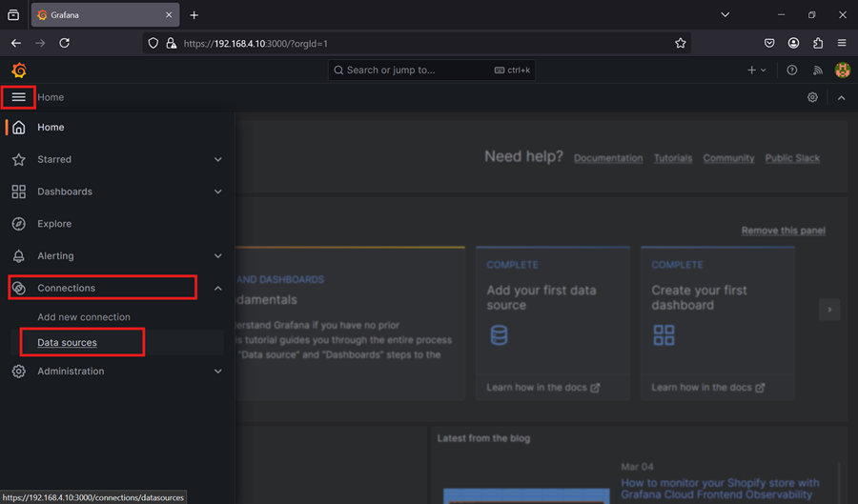Click the Connections sidebar icon

pos(19,288)
